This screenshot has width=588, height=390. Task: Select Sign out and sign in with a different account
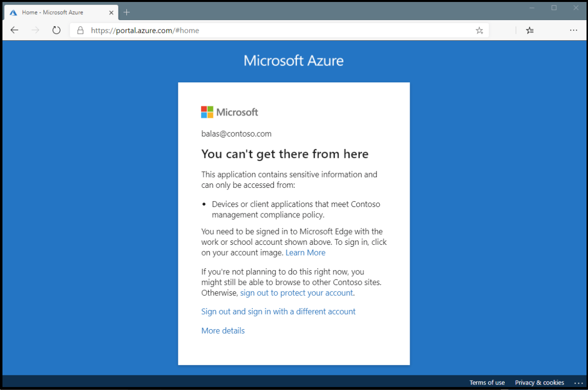coord(278,311)
